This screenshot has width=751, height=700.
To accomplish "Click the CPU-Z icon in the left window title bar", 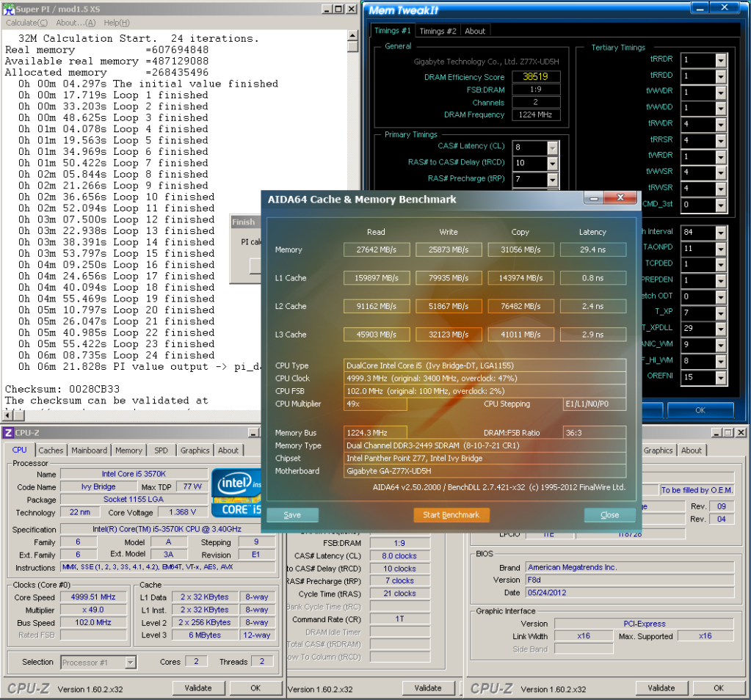I will (8, 433).
